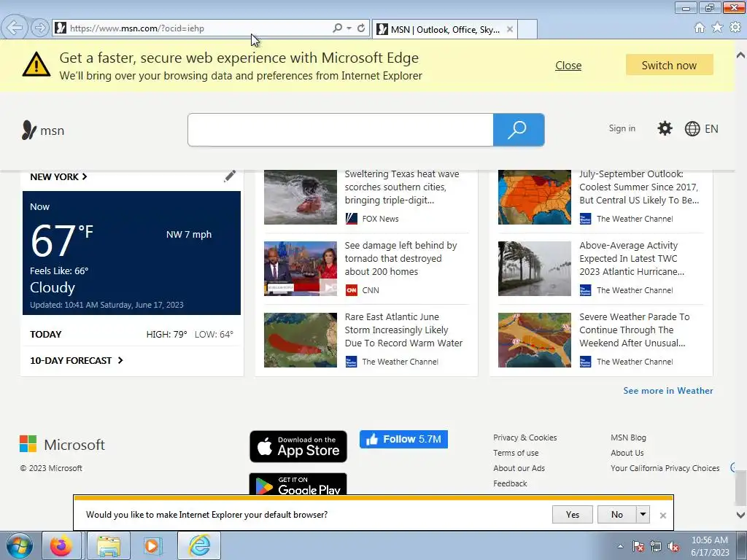Launch Firefox from the taskbar
This screenshot has height=560, width=747.
(61, 545)
